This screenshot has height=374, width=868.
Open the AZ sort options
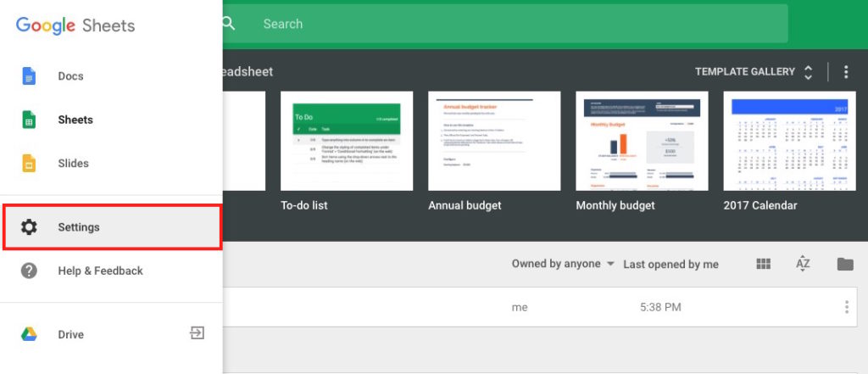(804, 265)
